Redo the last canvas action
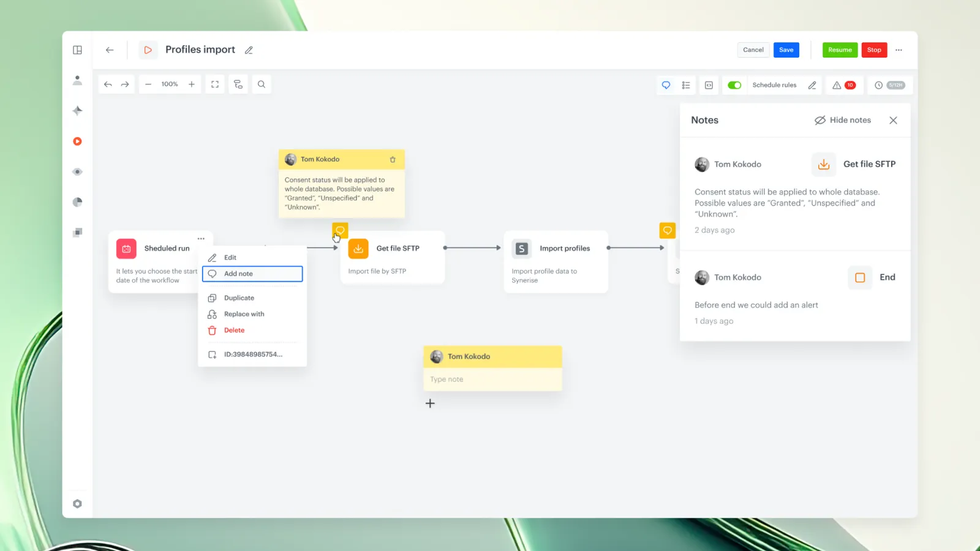The image size is (980, 551). click(125, 84)
